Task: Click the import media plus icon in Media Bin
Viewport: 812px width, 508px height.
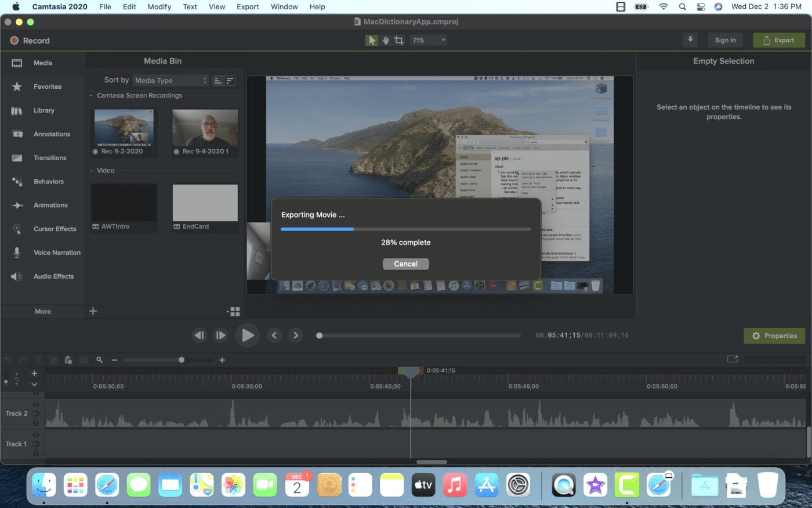Action: [93, 311]
